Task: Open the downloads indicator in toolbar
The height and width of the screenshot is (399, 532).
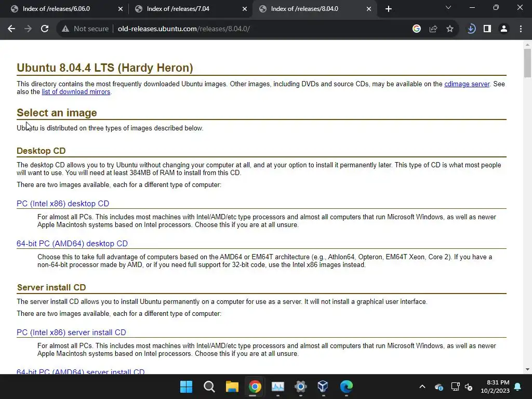Action: tap(471, 29)
